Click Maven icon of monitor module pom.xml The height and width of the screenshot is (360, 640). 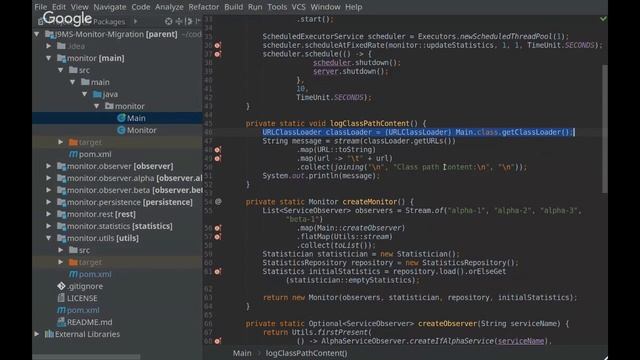[73, 154]
